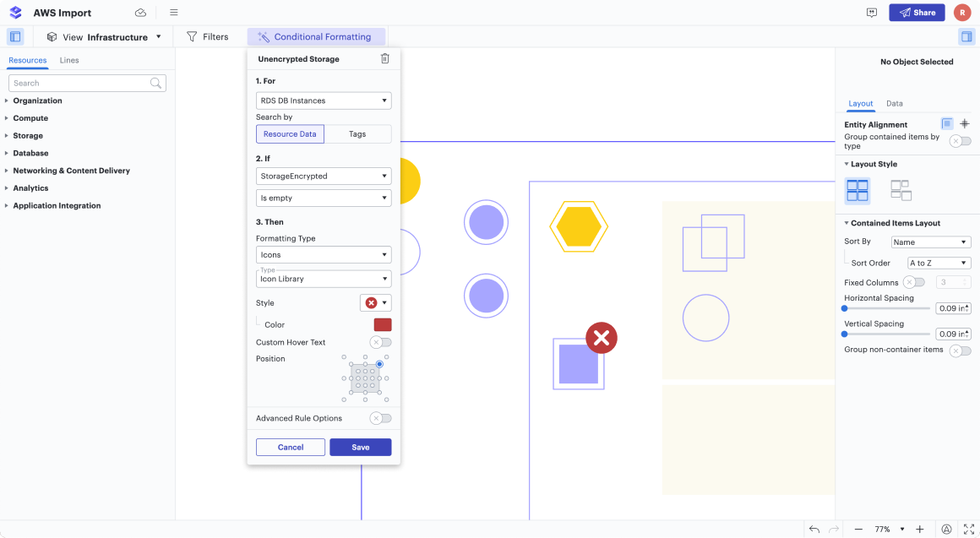This screenshot has height=538, width=980.
Task: Open the Formatting Type Icons dropdown
Action: [324, 255]
